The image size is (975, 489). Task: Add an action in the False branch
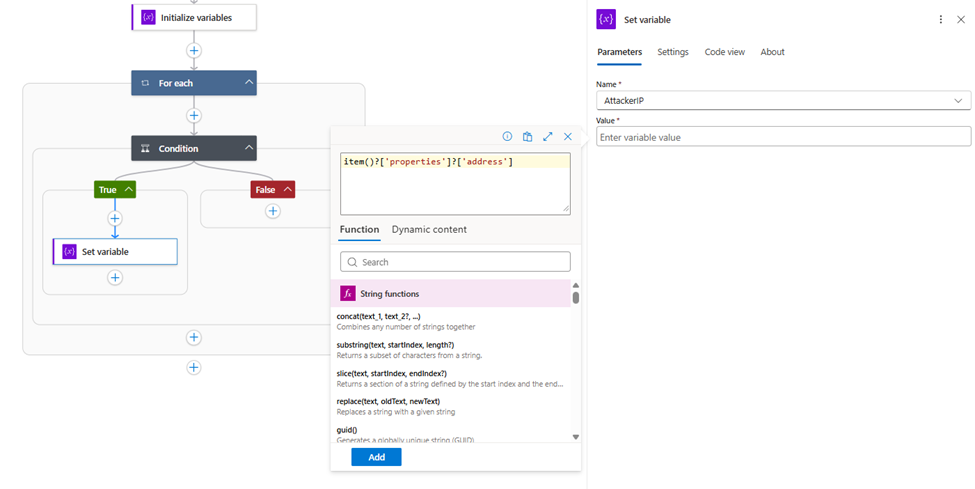tap(272, 211)
